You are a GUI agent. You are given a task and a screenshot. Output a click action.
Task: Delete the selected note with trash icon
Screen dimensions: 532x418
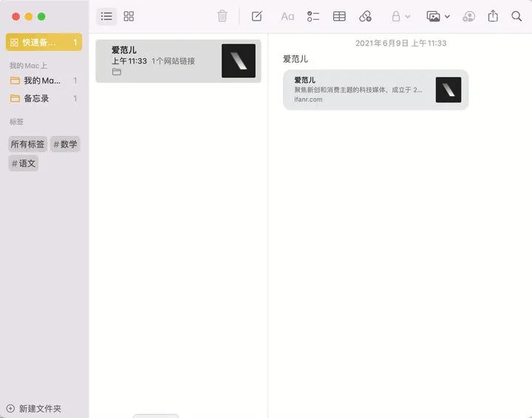[x=222, y=16]
